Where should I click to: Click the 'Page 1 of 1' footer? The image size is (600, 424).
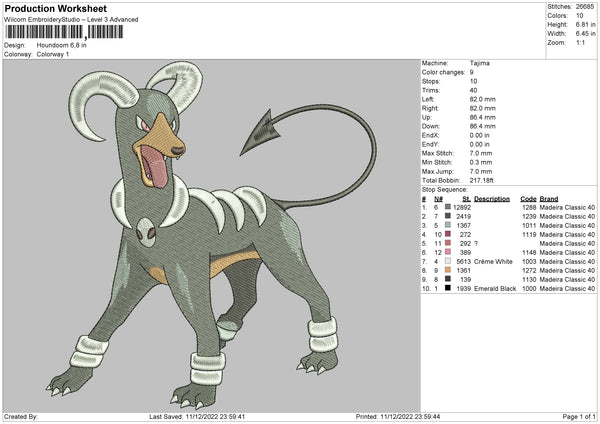(579, 416)
